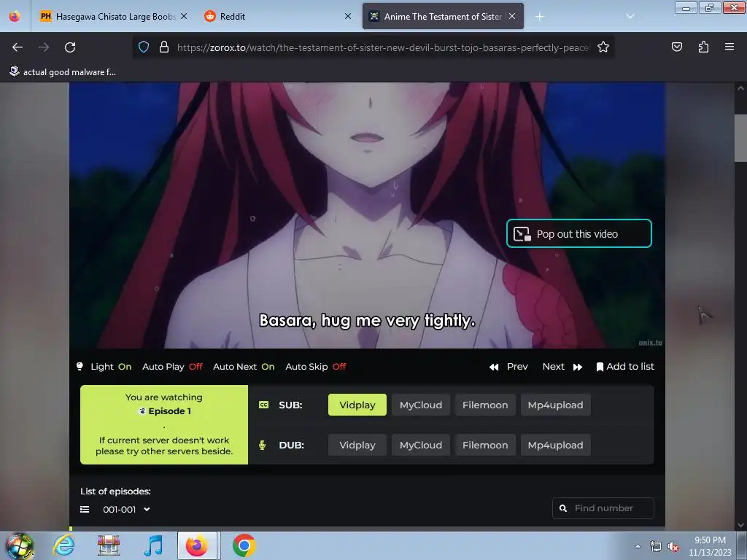Click the Firefox taskbar icon
Image resolution: width=747 pixels, height=560 pixels.
197,545
